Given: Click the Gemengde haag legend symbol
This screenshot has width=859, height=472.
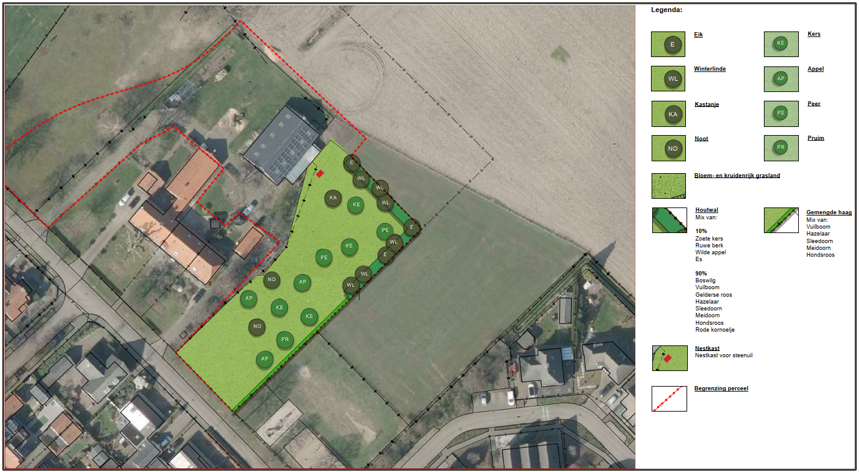Looking at the screenshot, I should pyautogui.click(x=781, y=220).
